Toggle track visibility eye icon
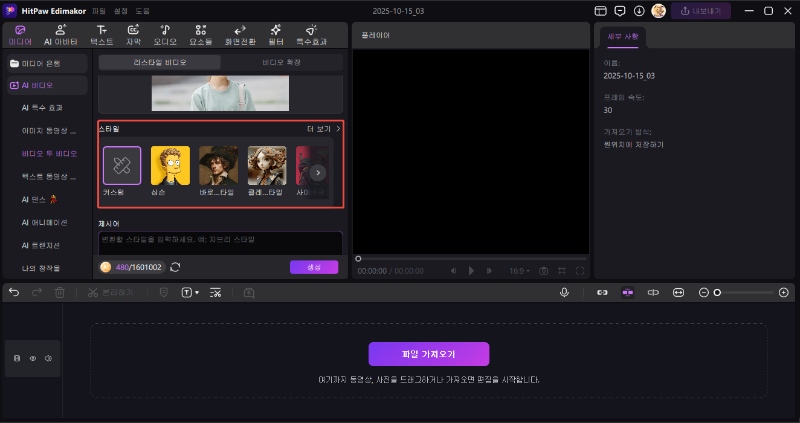 click(x=32, y=358)
